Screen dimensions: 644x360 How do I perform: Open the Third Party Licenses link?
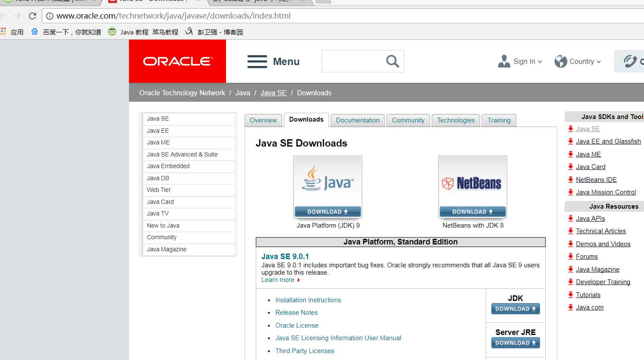(x=305, y=351)
